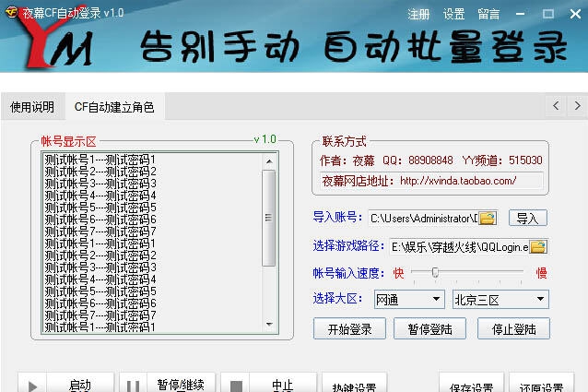
Task: Open the 网通 region dropdown
Action: [409, 300]
